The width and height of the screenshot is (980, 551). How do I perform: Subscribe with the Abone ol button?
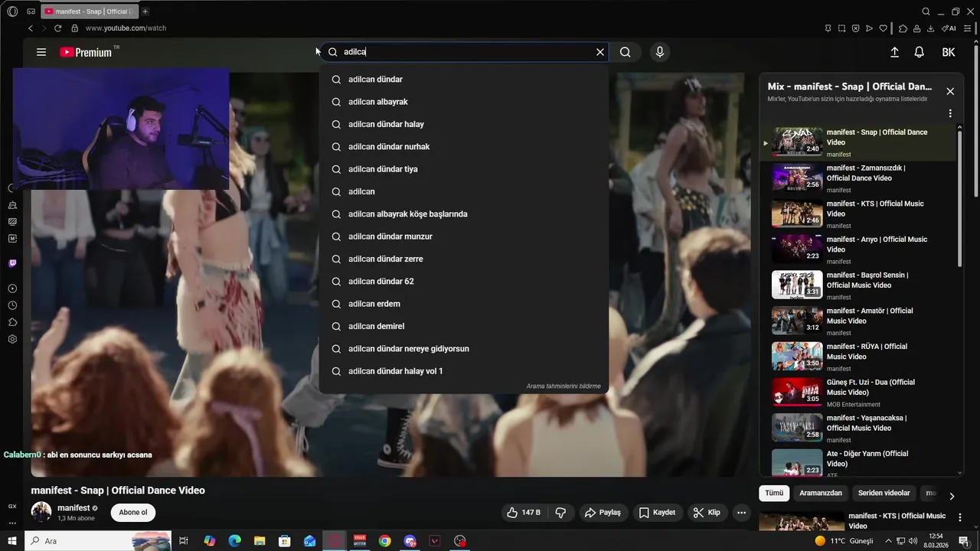132,513
